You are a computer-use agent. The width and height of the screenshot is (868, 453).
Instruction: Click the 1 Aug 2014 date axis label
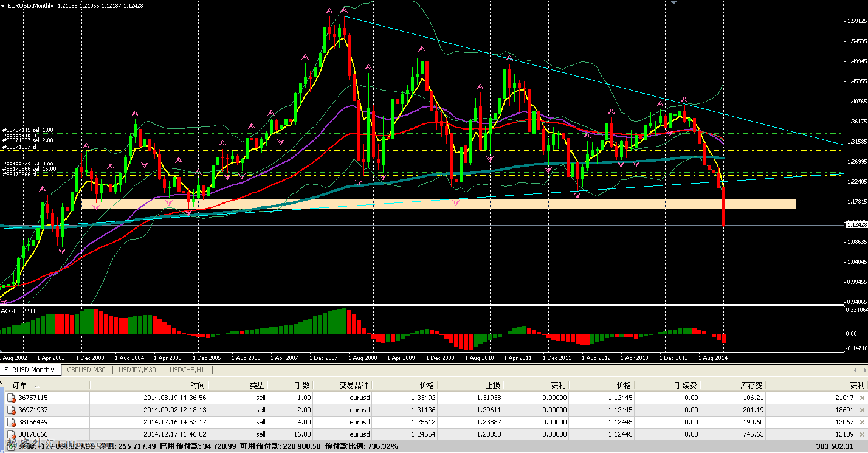coord(712,358)
